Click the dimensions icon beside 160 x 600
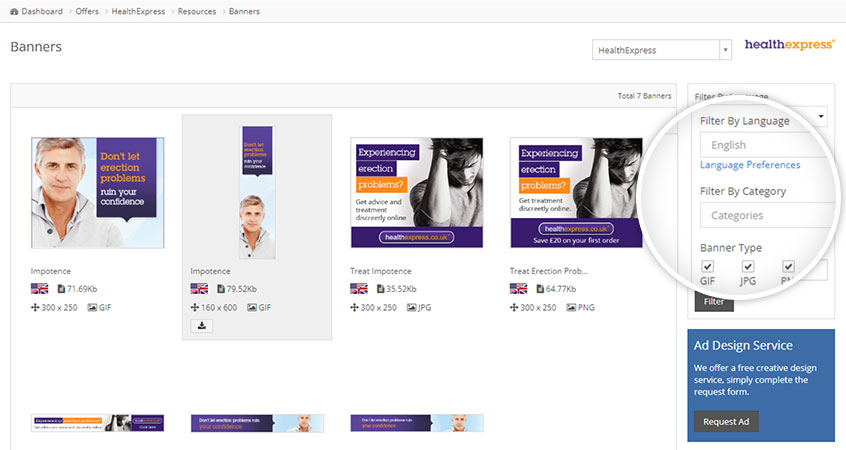The height and width of the screenshot is (450, 846). coord(195,307)
